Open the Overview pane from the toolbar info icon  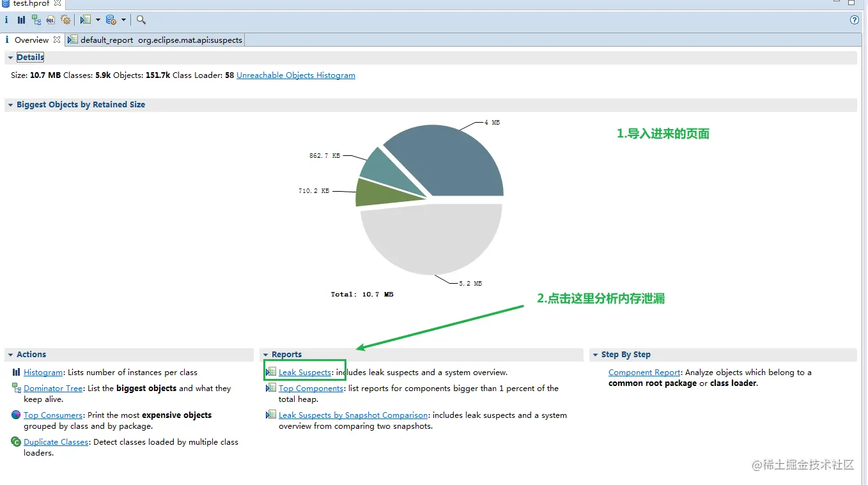pos(6,20)
